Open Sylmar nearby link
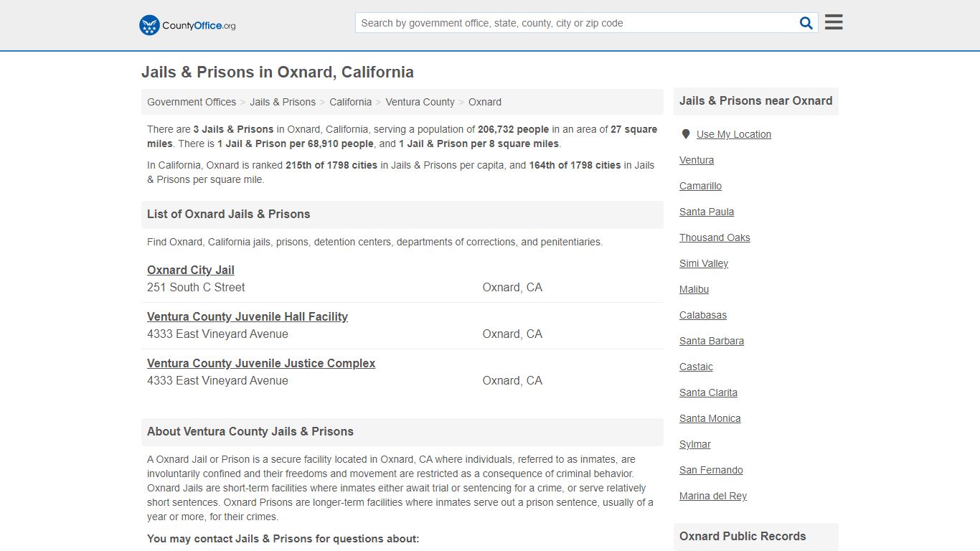This screenshot has height=551, width=980. [x=695, y=444]
